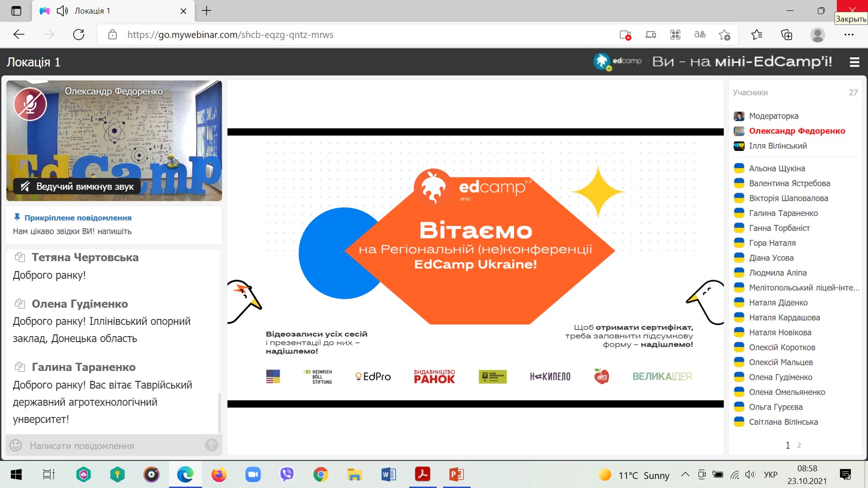Select participant Мелітопольський ліцей-інте...

pyautogui.click(x=804, y=288)
